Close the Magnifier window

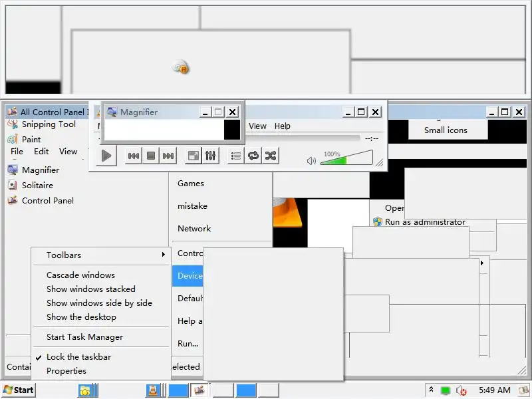(232, 112)
